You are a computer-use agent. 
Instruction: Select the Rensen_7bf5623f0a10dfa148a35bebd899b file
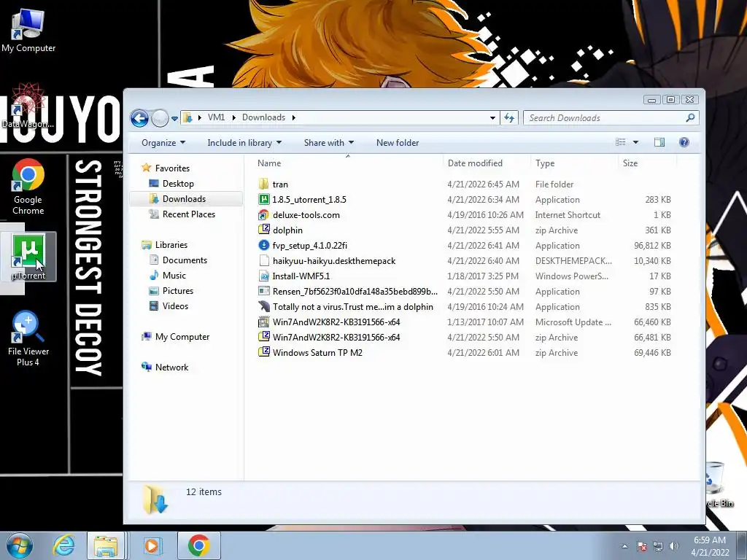click(x=355, y=291)
